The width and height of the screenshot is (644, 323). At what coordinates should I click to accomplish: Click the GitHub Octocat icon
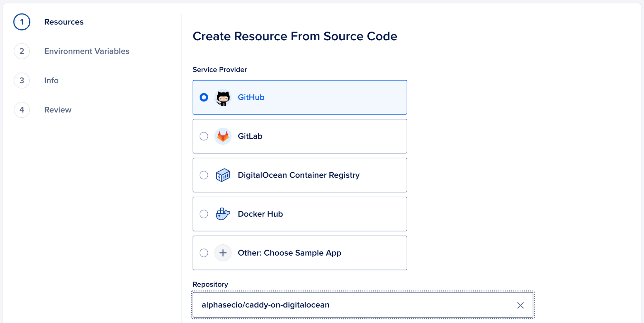223,97
